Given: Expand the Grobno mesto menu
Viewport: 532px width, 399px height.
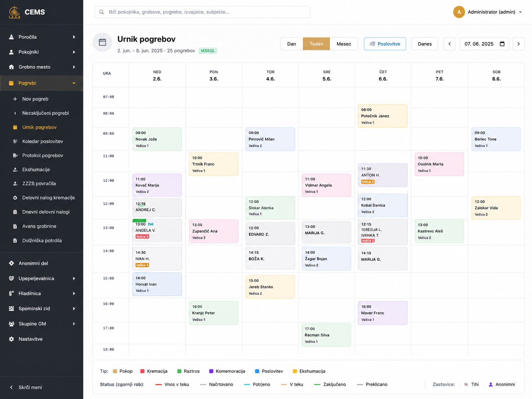Looking at the screenshot, I should [42, 67].
